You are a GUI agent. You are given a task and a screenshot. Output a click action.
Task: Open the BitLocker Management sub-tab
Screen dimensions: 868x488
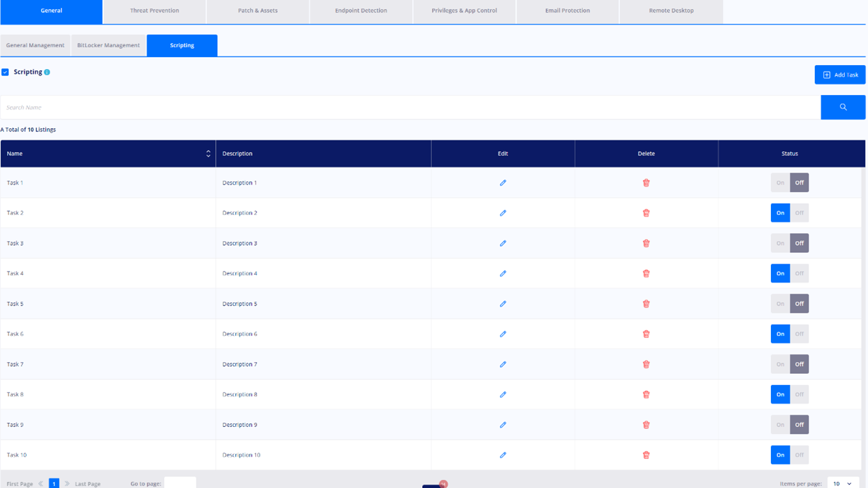click(x=108, y=45)
